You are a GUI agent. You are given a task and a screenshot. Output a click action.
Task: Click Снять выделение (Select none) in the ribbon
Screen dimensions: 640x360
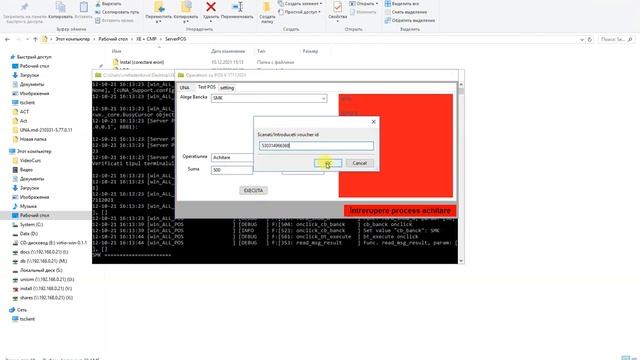coord(406,12)
